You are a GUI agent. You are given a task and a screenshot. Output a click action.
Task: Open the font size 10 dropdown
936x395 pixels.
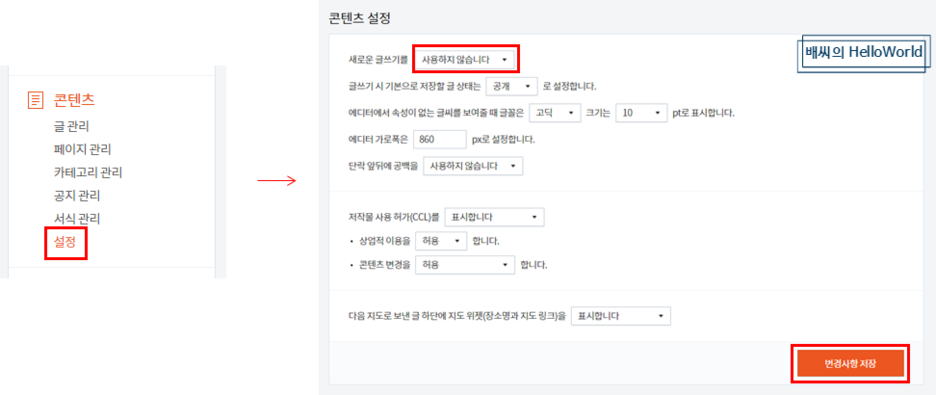point(640,112)
